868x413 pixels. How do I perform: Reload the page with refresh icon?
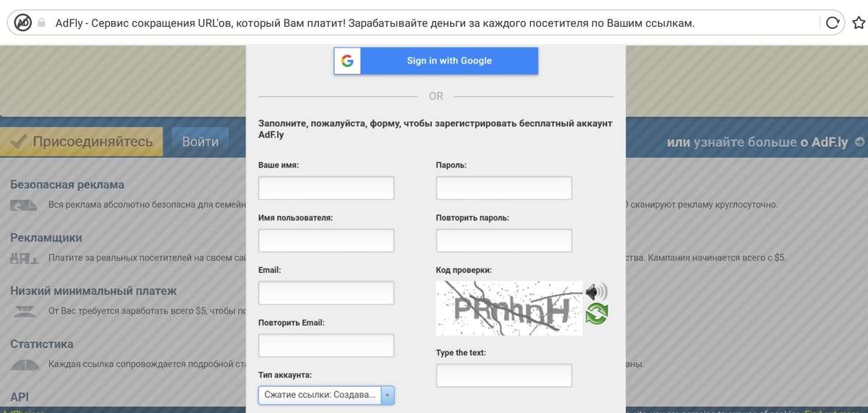[x=833, y=22]
